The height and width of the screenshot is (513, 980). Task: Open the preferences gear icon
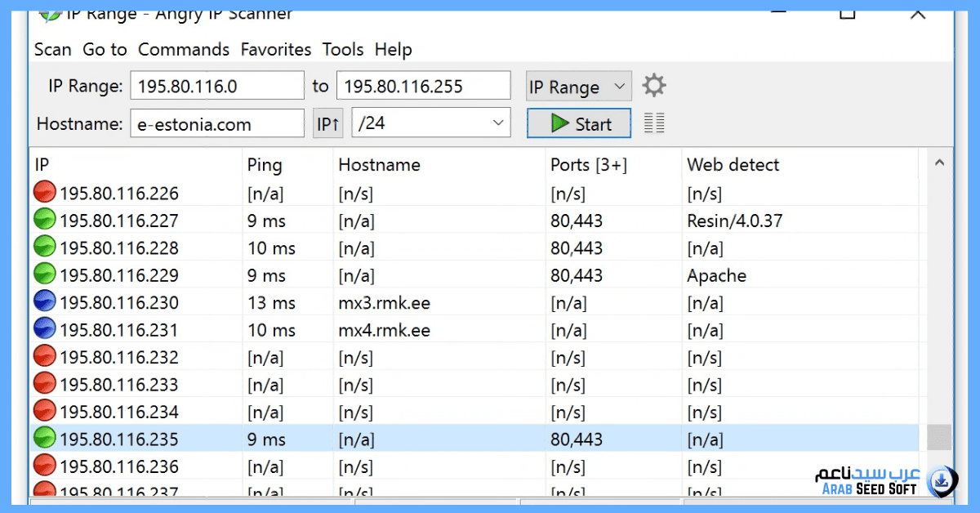[654, 86]
